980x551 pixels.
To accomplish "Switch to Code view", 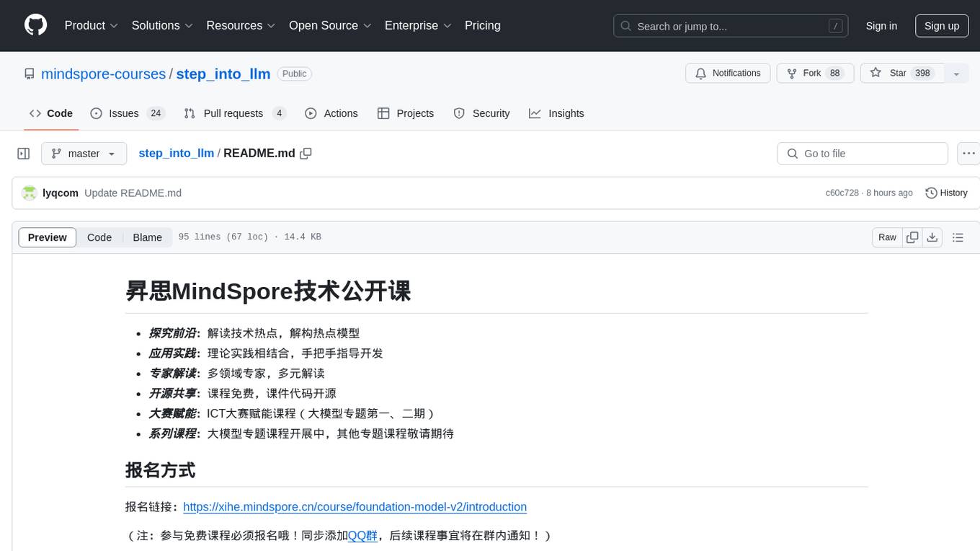I will pyautogui.click(x=99, y=237).
